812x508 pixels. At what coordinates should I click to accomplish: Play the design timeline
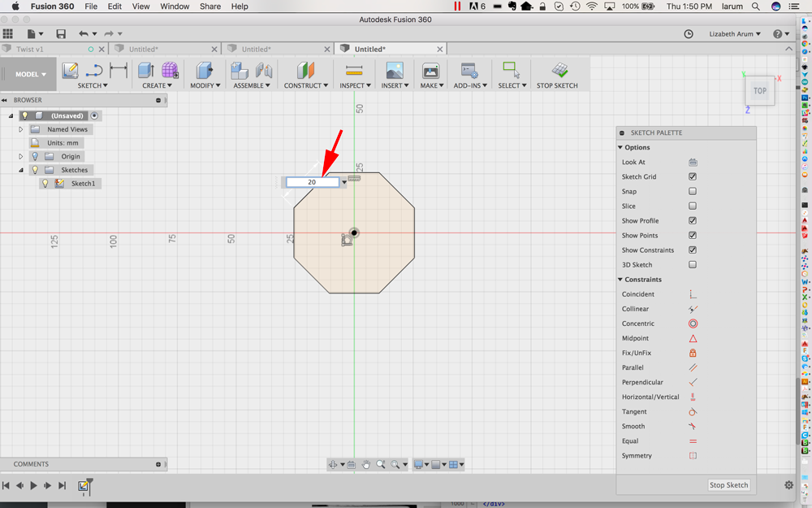33,486
